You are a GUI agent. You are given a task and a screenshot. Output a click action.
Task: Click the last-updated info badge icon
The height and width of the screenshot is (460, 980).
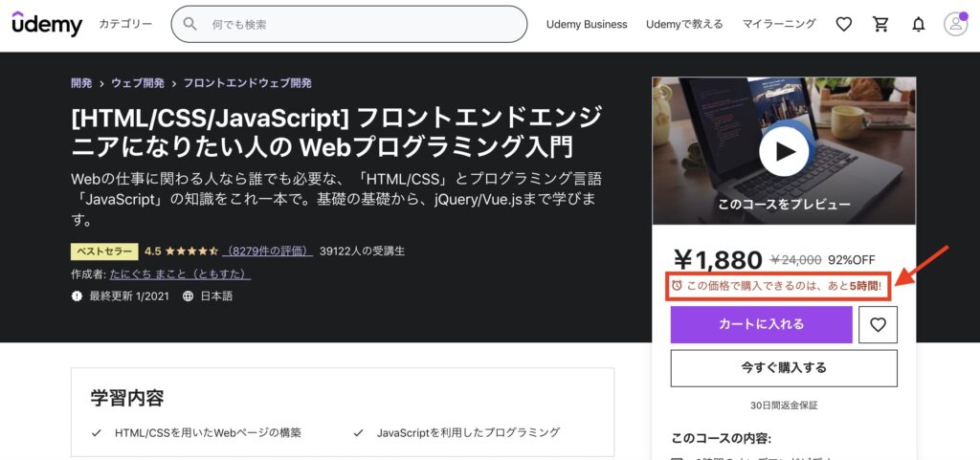77,296
